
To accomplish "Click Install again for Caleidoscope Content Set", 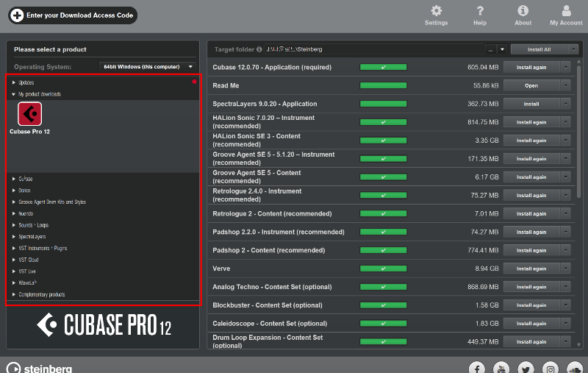I will coord(531,324).
